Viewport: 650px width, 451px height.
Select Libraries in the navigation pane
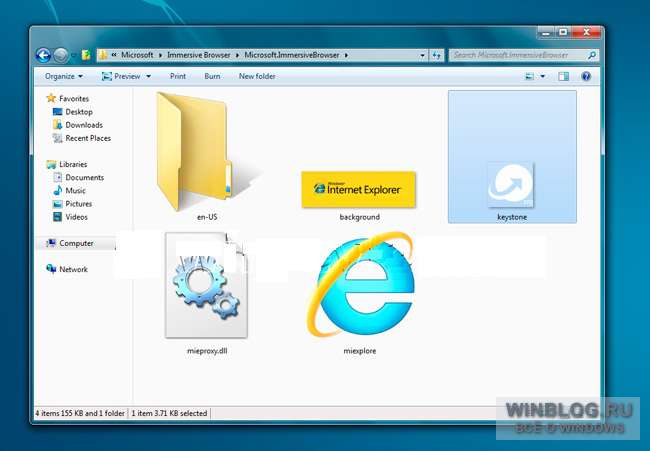tap(73, 164)
